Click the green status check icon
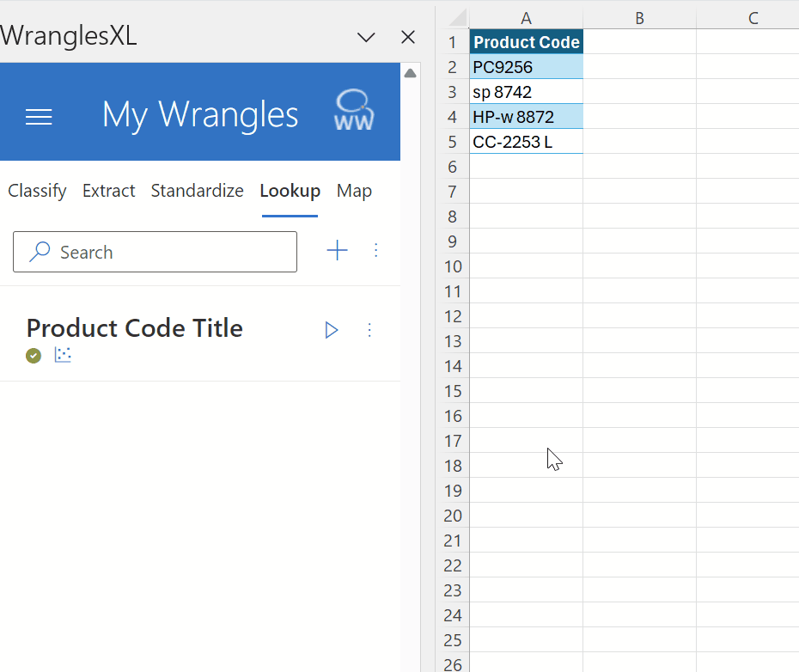Screen dimensions: 799x672 (x=34, y=356)
